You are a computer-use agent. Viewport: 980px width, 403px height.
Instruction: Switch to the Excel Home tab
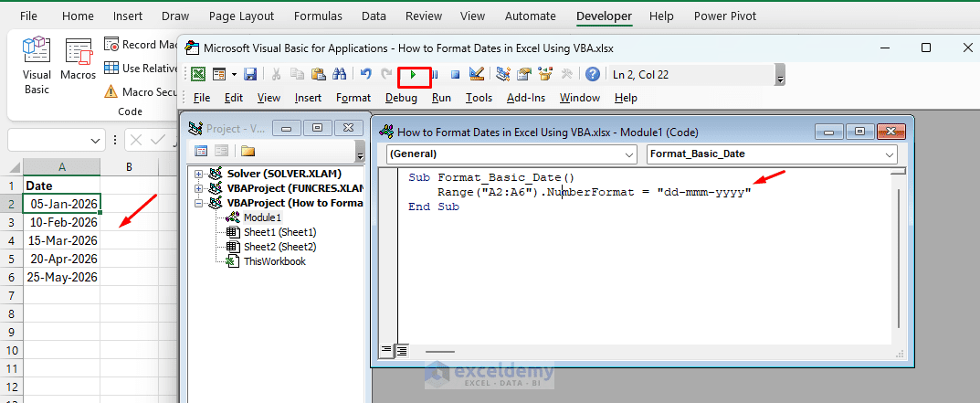point(78,16)
